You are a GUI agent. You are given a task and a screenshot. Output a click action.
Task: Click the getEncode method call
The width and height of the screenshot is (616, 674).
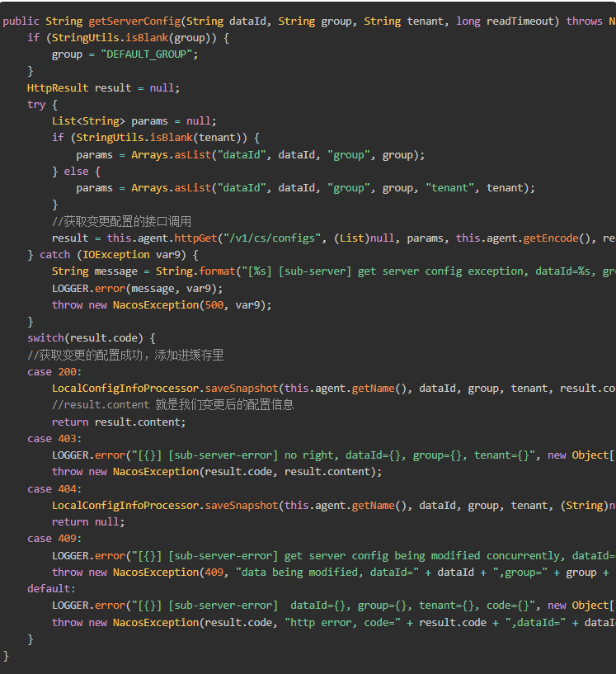(x=551, y=238)
